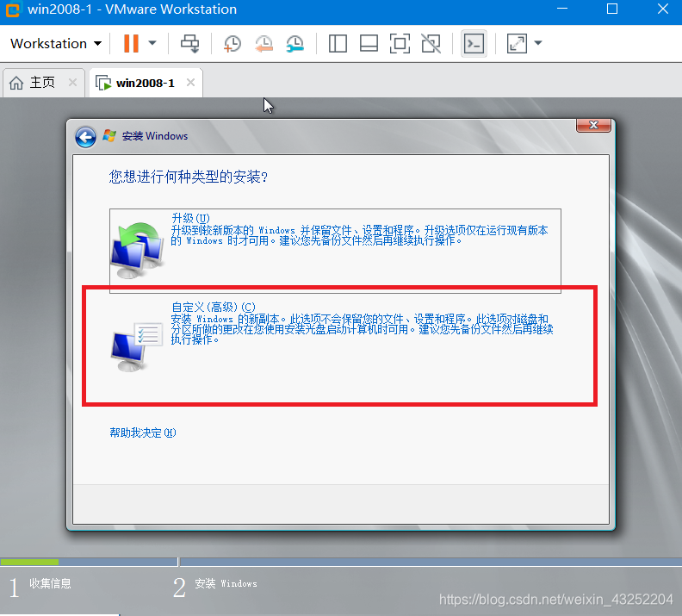Revert the virtual machine to its previous snapshot
682x616 pixels.
tap(264, 43)
